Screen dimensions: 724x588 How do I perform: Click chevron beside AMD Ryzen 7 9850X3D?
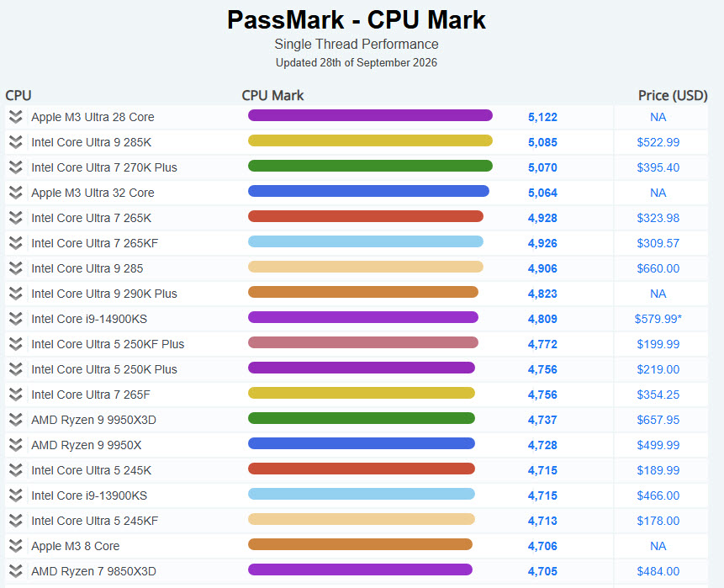16,571
